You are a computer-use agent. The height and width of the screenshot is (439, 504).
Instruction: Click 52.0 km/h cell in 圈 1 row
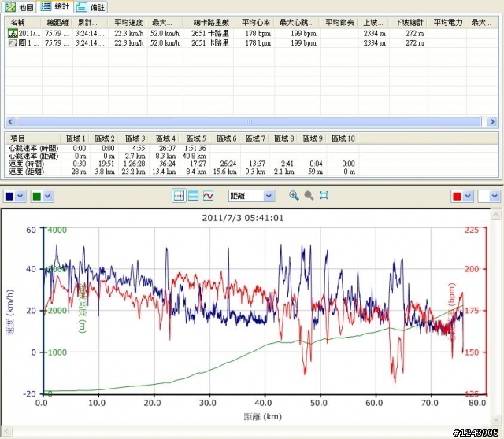[165, 42]
